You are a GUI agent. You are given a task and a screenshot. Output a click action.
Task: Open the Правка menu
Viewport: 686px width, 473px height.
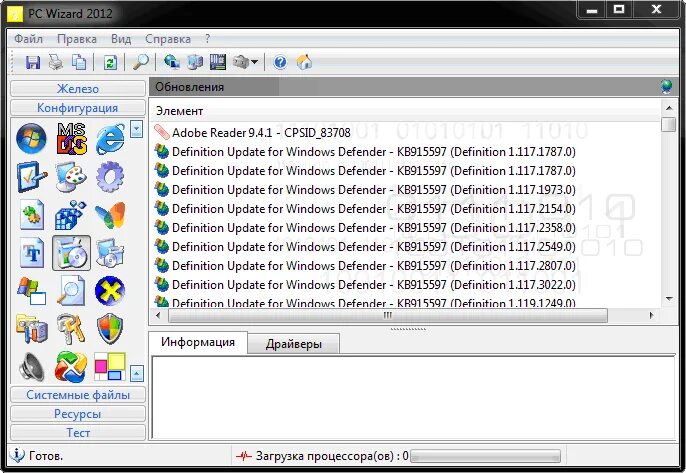pyautogui.click(x=77, y=39)
